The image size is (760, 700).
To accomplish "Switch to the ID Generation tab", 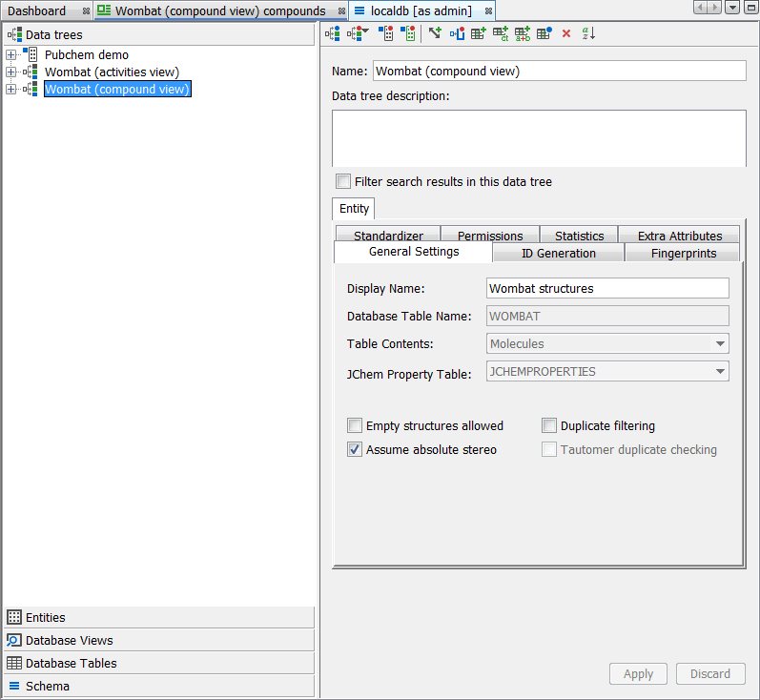I will (x=558, y=253).
